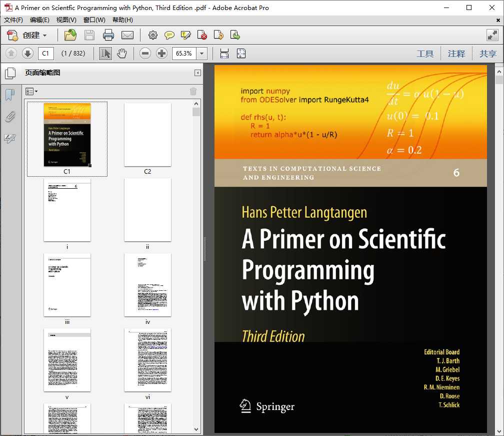Click document scroll up arrow

click(x=499, y=72)
